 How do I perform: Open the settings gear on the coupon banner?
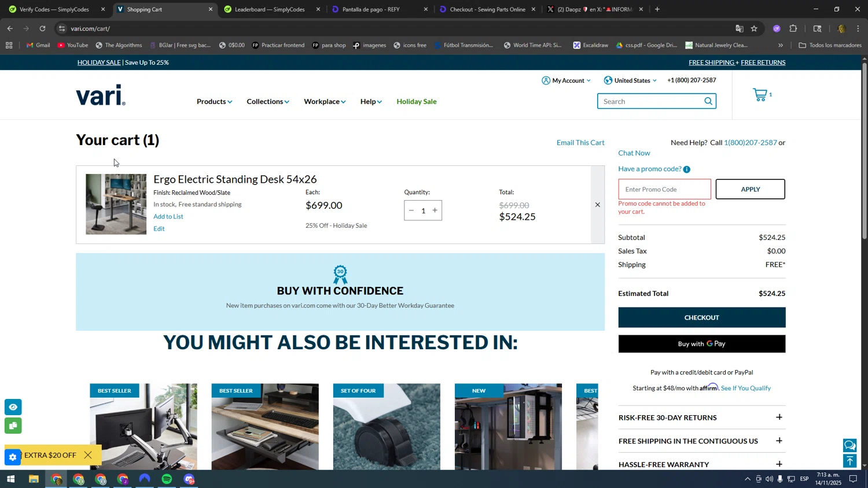(x=13, y=457)
